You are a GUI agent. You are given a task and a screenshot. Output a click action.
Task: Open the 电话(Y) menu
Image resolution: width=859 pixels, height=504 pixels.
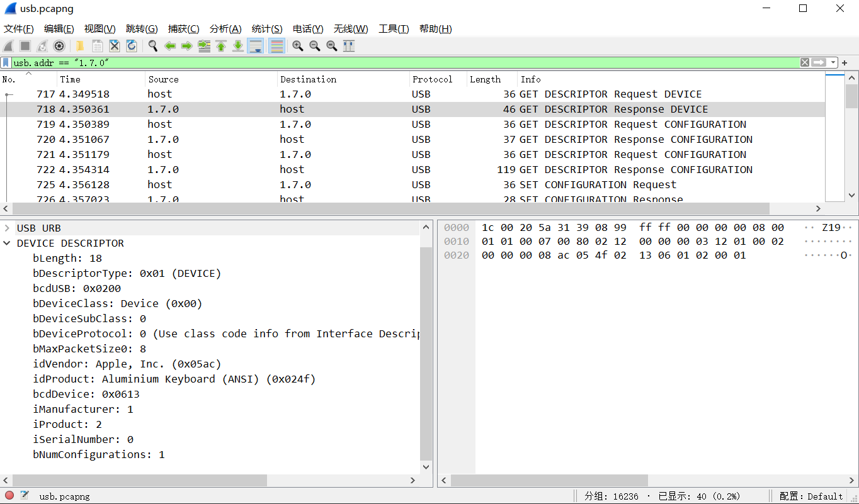coord(308,29)
